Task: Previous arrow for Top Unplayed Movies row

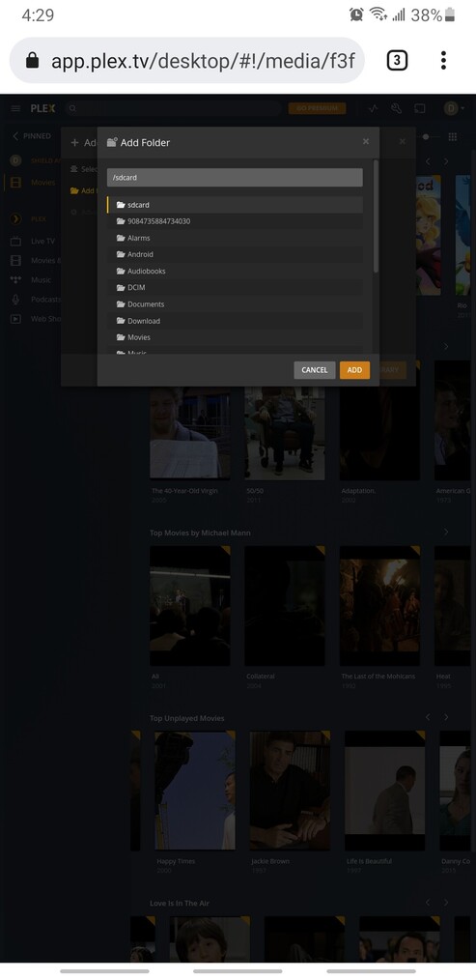Action: click(428, 717)
